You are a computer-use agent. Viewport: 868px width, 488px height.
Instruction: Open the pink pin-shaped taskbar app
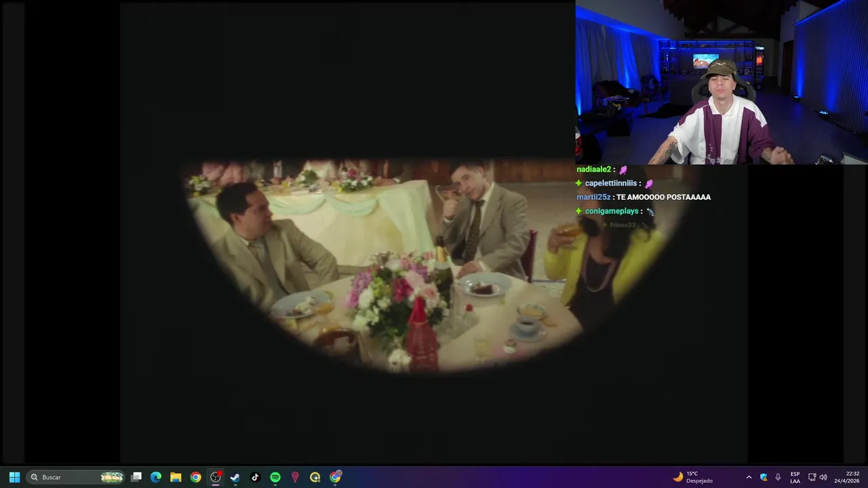[295, 477]
